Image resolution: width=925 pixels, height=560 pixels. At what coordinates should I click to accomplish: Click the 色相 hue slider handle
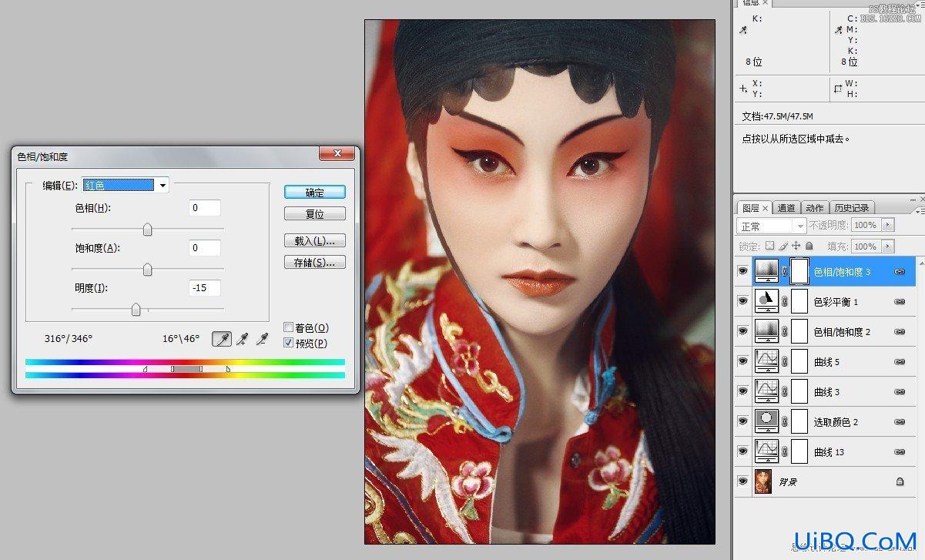147,230
